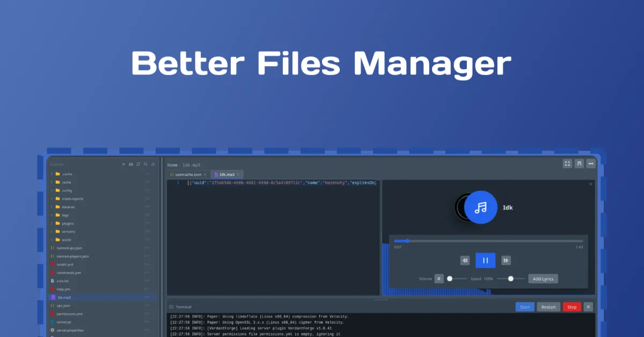Fast-forward the Idk track
Screen dimensions: 644x337
[506, 260]
